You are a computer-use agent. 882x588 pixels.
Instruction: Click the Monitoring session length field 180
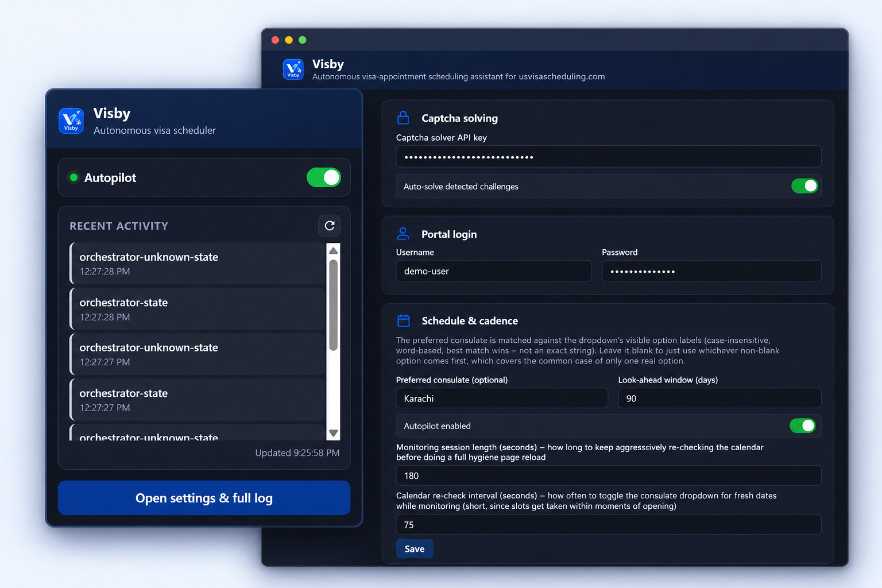point(609,475)
